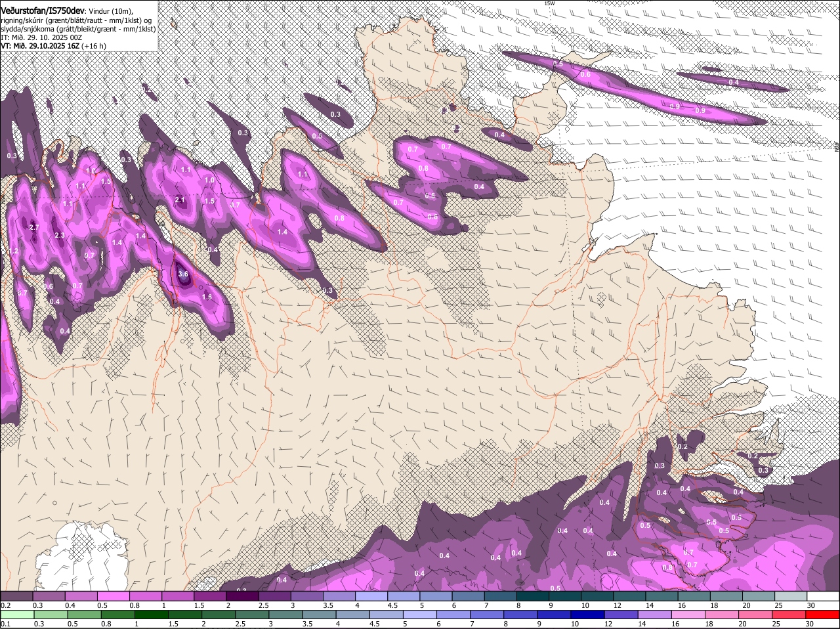
Task: Click the rigning/skúrir legend description line
Action: (x=77, y=20)
